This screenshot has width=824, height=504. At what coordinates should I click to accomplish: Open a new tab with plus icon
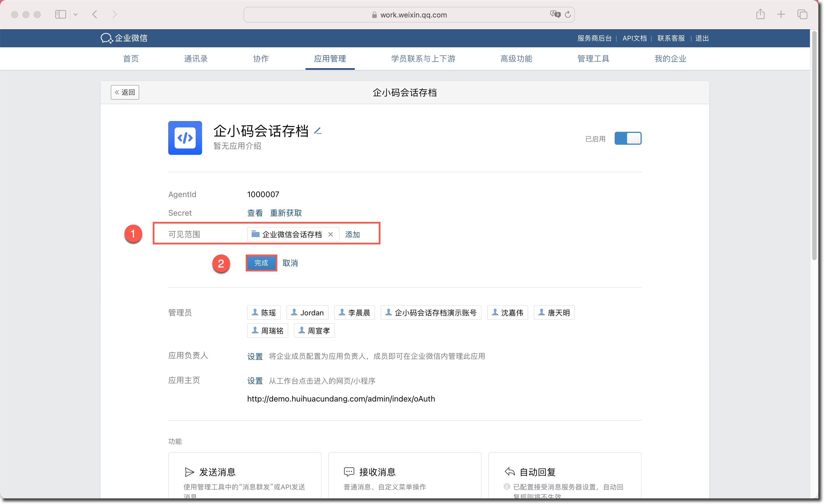pos(781,14)
